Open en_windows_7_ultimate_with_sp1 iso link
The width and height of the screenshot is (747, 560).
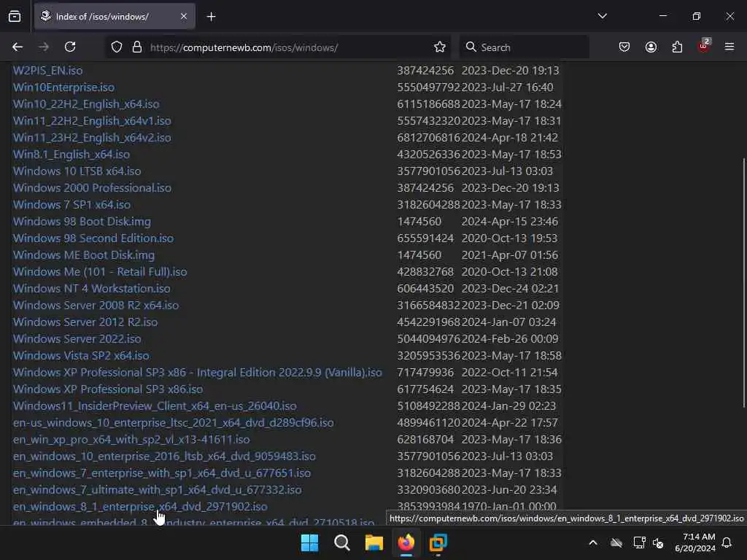pos(158,489)
